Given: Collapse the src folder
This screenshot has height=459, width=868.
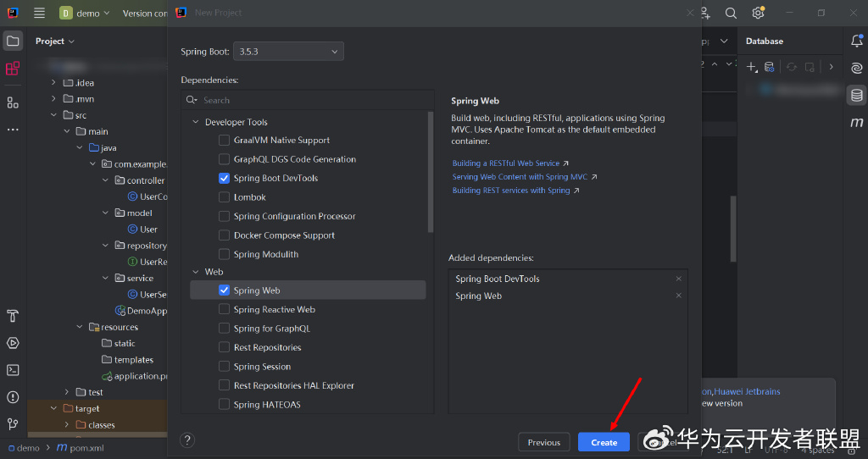Looking at the screenshot, I should [53, 115].
